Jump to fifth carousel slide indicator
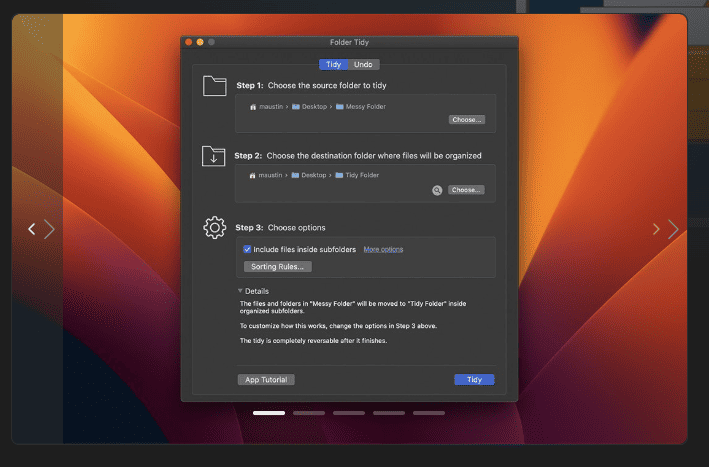Image resolution: width=709 pixels, height=467 pixels. tap(429, 413)
